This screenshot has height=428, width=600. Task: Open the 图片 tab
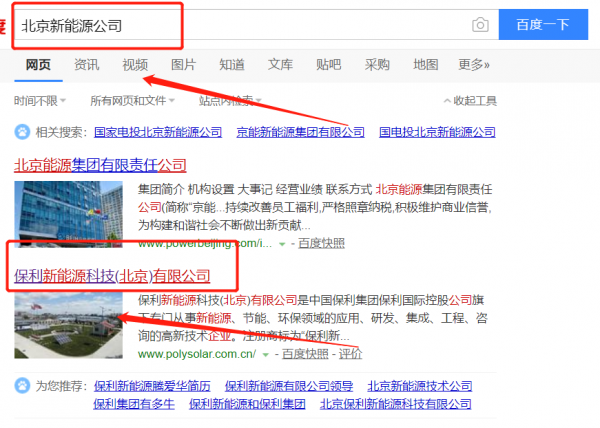pos(183,65)
